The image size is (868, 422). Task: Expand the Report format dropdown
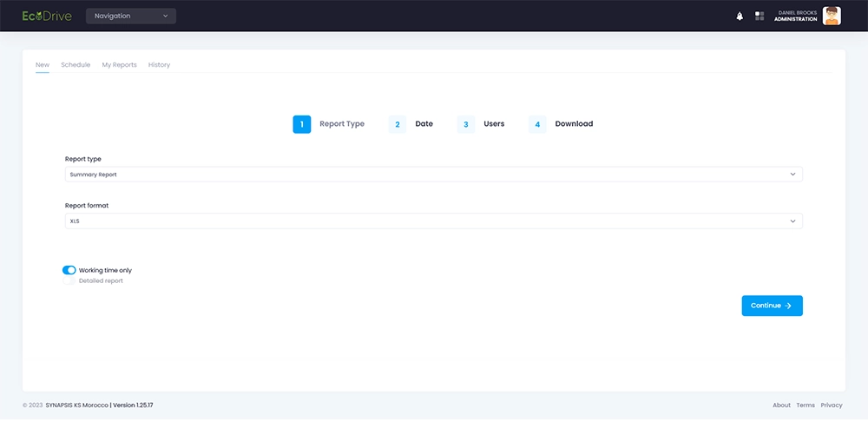pyautogui.click(x=434, y=221)
